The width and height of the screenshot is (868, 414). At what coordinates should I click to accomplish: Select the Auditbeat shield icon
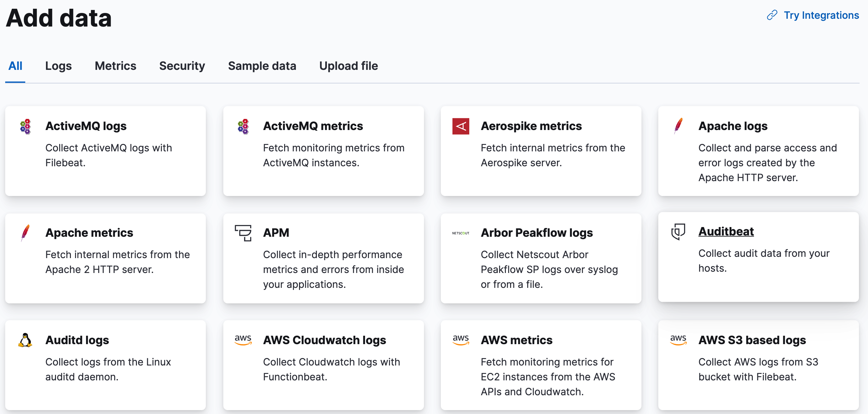(678, 232)
